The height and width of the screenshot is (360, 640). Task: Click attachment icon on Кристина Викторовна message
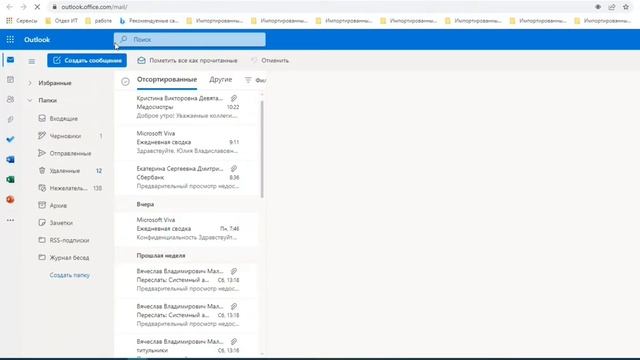click(x=233, y=98)
